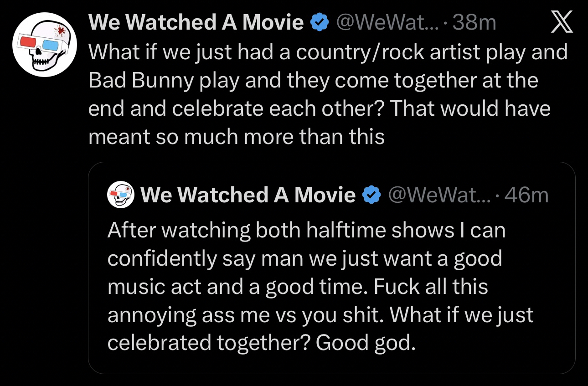This screenshot has height=386, width=588.
Task: Select the We Watched A Movie name in quoted tweet
Action: [248, 196]
